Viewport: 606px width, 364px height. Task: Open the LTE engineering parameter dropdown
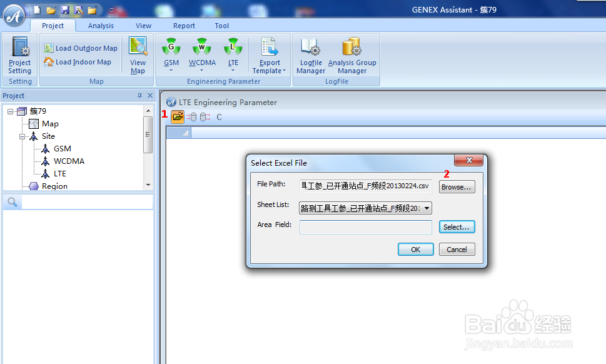click(x=233, y=55)
